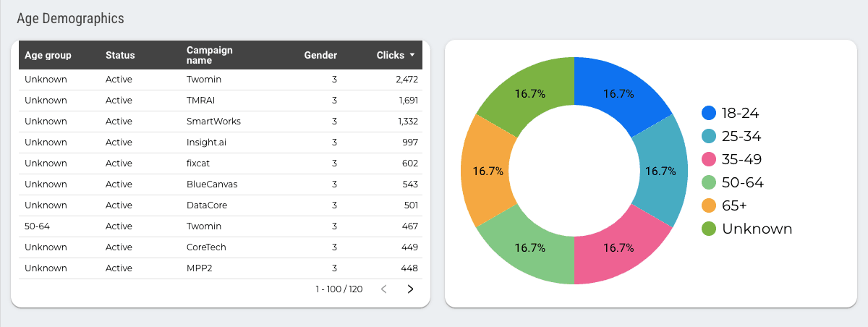Click the 1 - 100 / 120 pagination text
868x327 pixels.
339,289
